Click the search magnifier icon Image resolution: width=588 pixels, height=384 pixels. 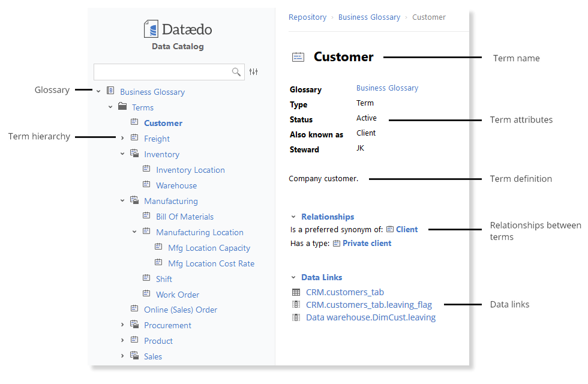pyautogui.click(x=236, y=71)
